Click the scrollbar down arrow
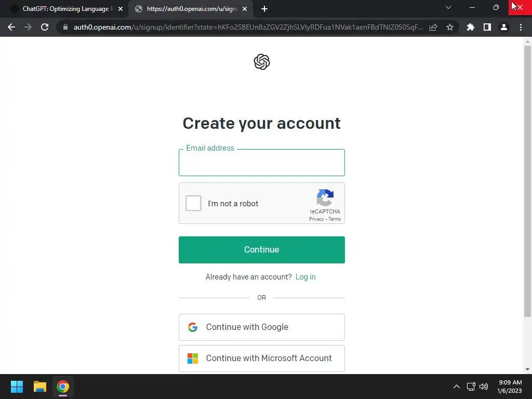 pyautogui.click(x=527, y=369)
